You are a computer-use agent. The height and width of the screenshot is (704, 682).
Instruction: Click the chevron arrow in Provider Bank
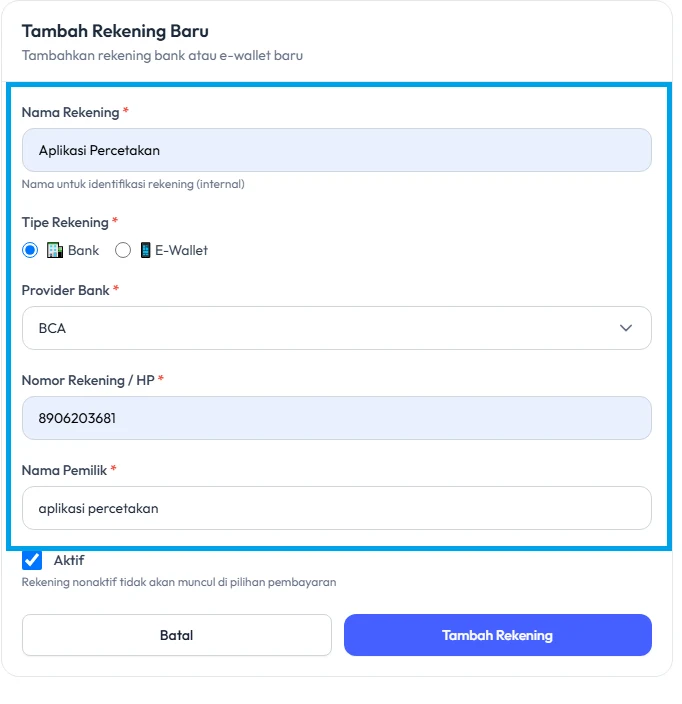click(x=626, y=328)
